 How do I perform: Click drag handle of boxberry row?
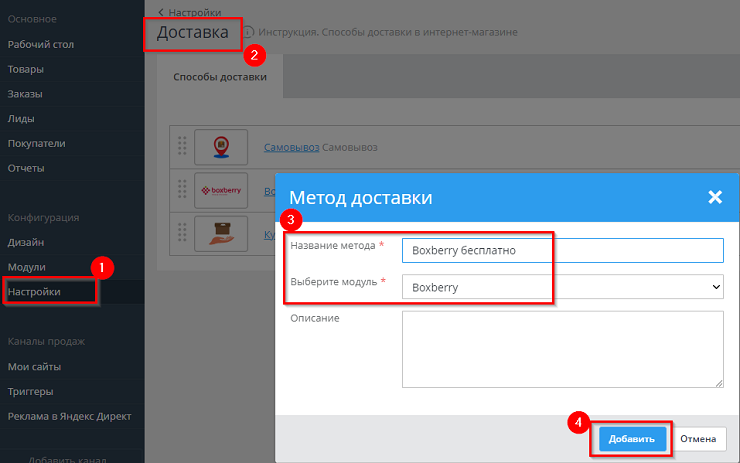[x=182, y=189]
